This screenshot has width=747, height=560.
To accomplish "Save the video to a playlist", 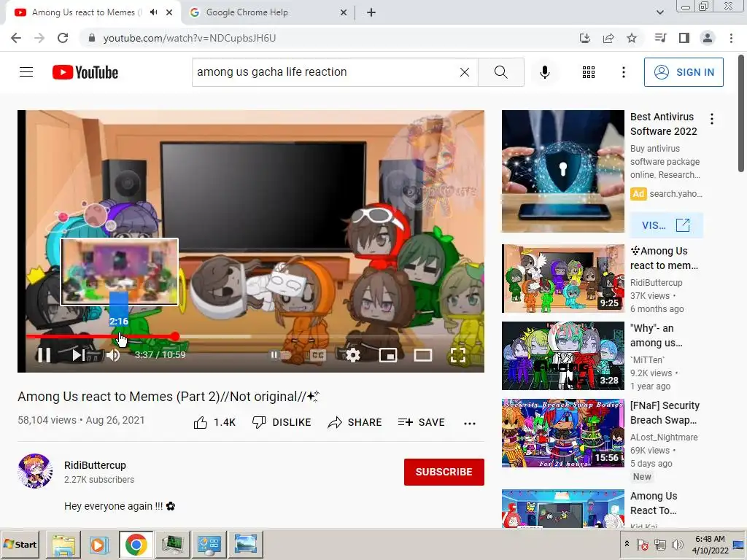I will (422, 422).
